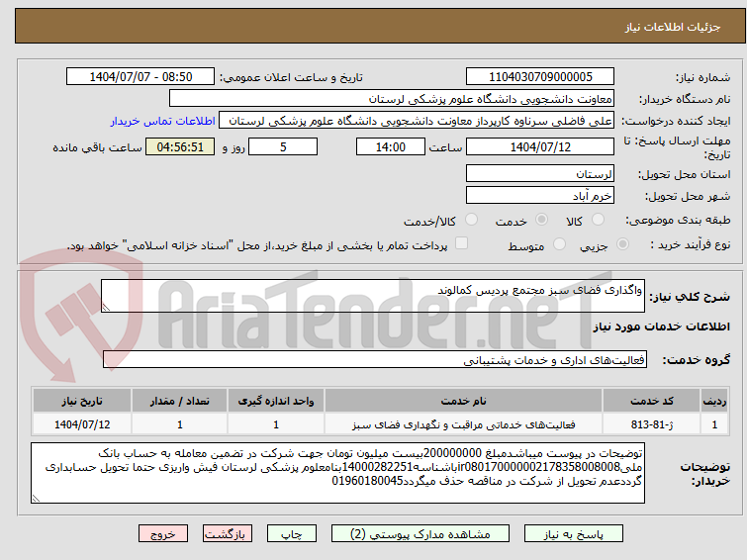Viewport: 747px width, 560px height.
Task: Select the جزیی purchase type radio
Action: pos(622,244)
